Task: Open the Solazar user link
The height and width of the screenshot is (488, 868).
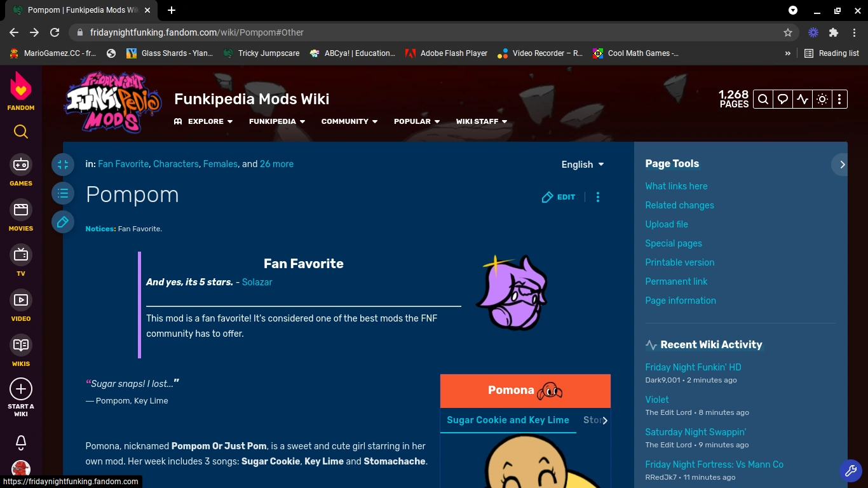Action: 257,282
